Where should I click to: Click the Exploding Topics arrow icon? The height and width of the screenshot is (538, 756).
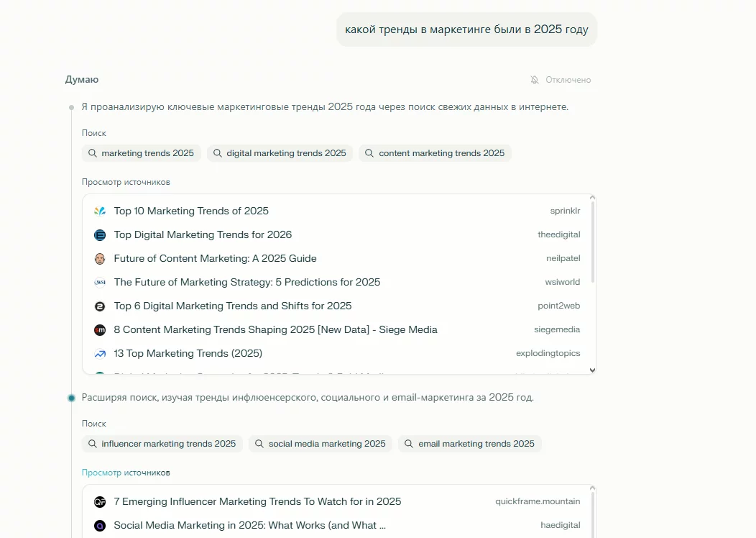tap(100, 354)
